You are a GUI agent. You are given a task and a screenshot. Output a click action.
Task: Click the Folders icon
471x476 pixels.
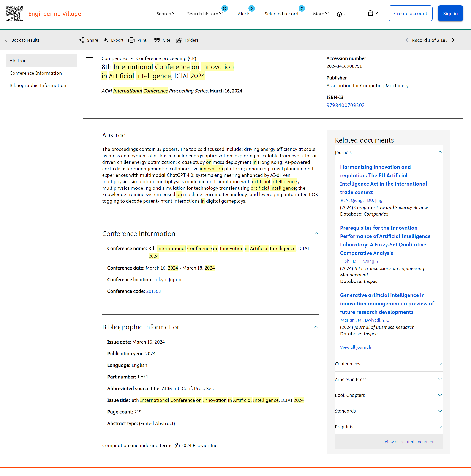[179, 40]
